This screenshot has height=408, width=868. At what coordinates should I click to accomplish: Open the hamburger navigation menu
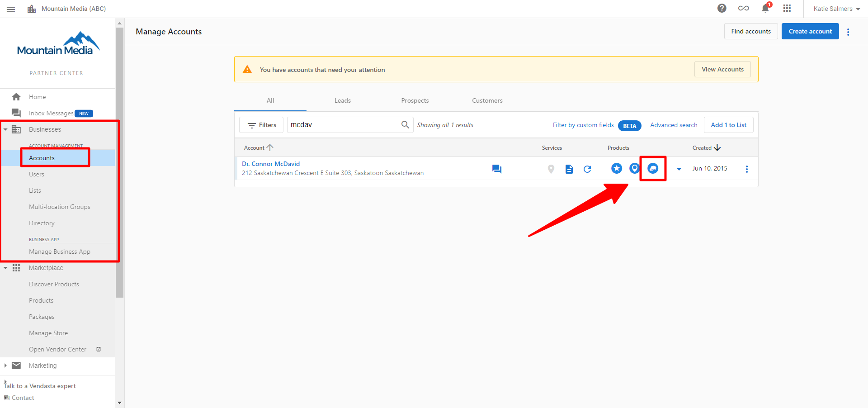tap(11, 9)
